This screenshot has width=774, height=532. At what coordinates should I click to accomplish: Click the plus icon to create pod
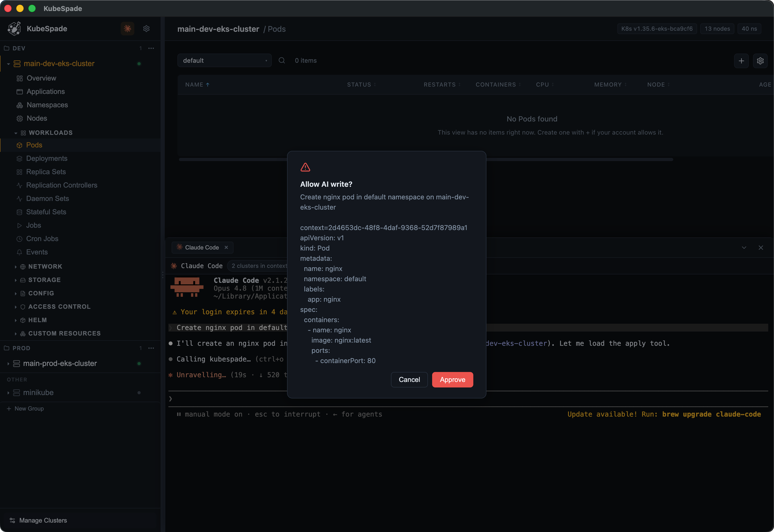click(741, 61)
